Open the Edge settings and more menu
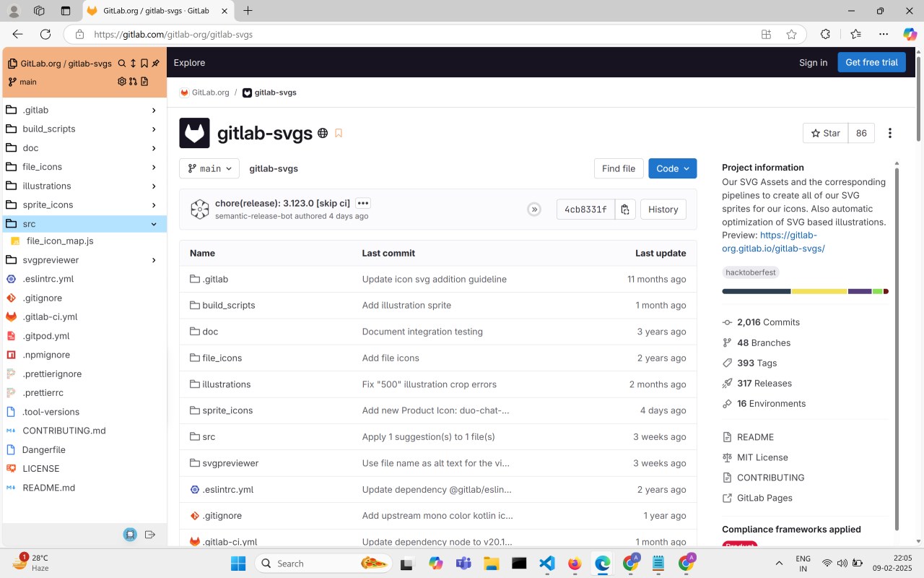 pos(884,34)
